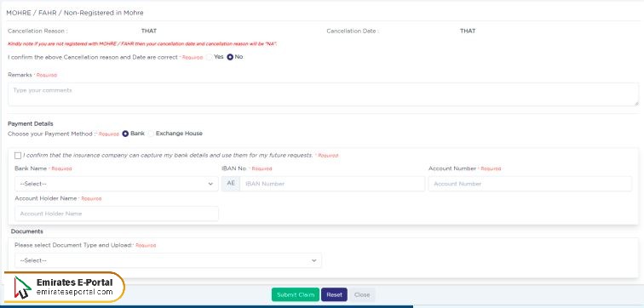
Task: Click the Close button
Action: point(362,294)
